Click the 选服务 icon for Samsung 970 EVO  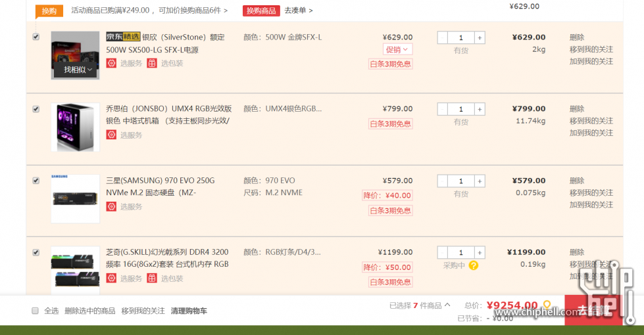[x=111, y=207]
